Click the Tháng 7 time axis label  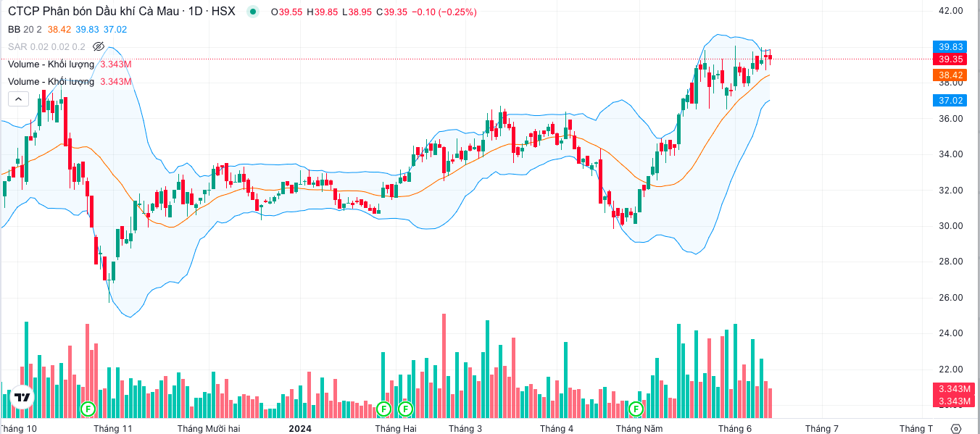coord(822,429)
